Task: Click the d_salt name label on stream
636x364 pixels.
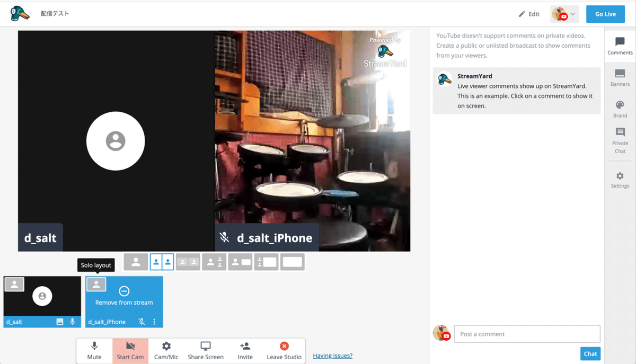Action: point(40,238)
